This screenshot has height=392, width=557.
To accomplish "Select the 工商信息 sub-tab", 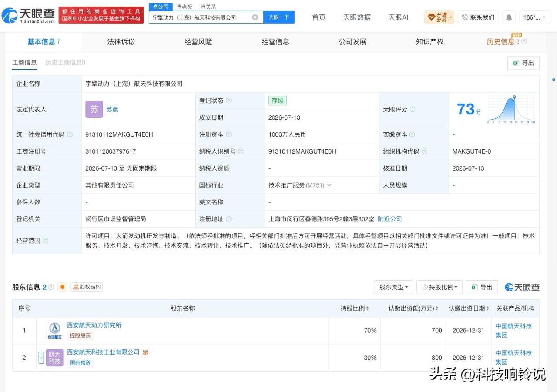I will coord(24,63).
